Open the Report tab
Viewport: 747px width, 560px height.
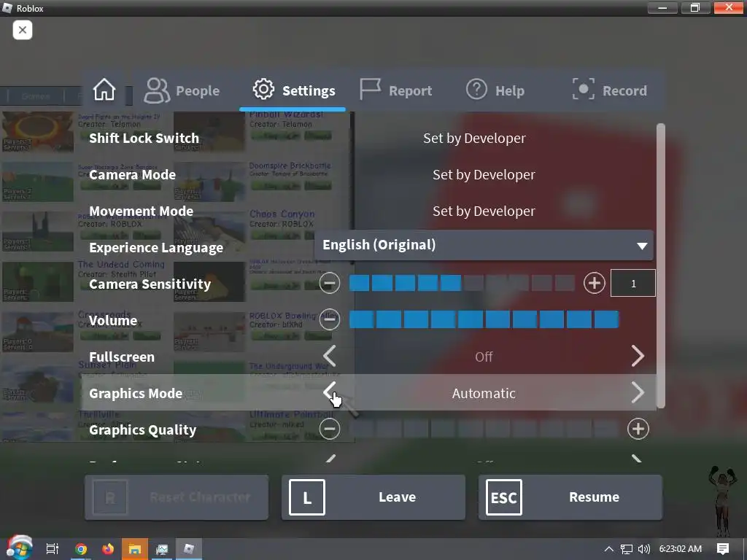(395, 90)
